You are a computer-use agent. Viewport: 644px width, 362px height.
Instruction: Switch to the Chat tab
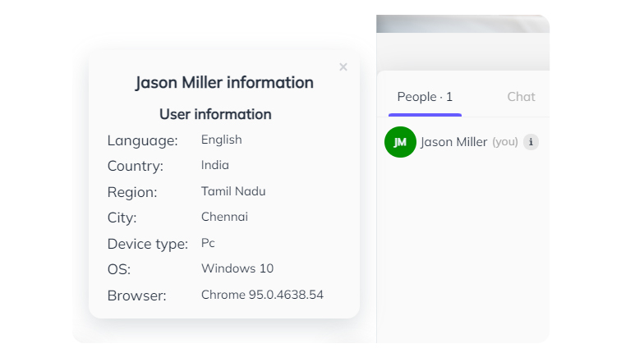[521, 97]
